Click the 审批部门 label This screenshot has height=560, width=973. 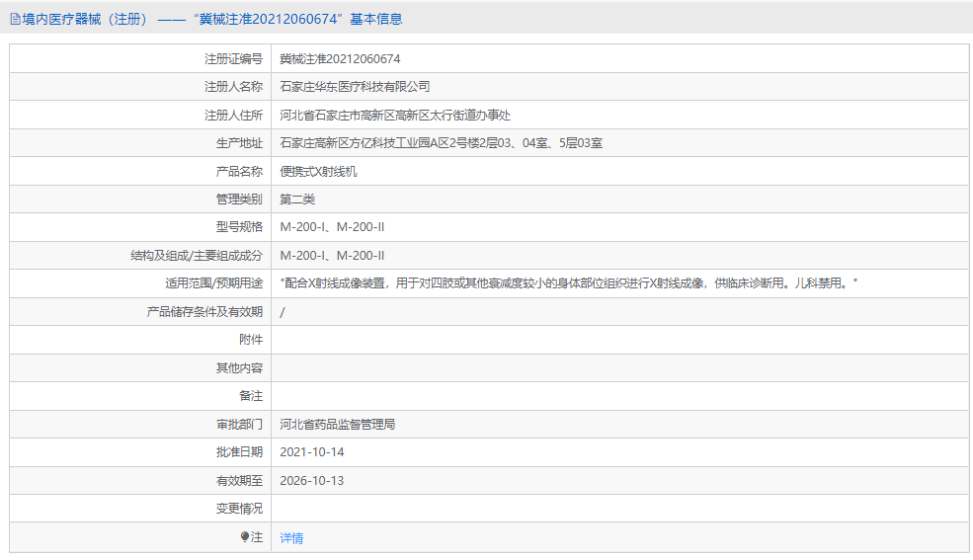point(239,424)
